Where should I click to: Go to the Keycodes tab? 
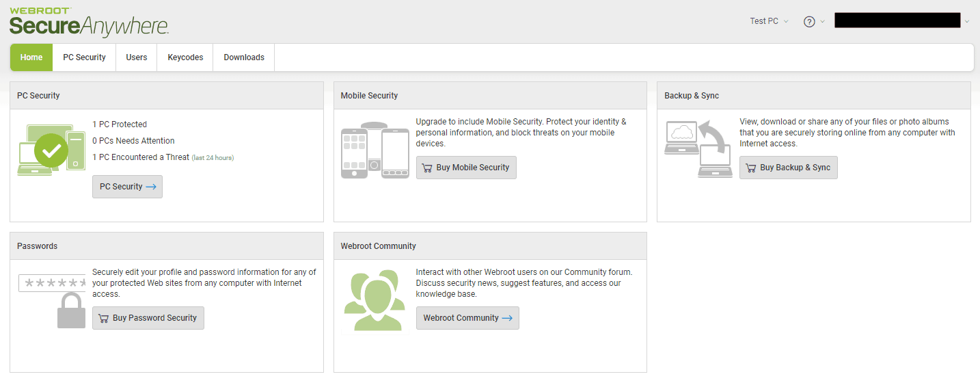click(185, 57)
